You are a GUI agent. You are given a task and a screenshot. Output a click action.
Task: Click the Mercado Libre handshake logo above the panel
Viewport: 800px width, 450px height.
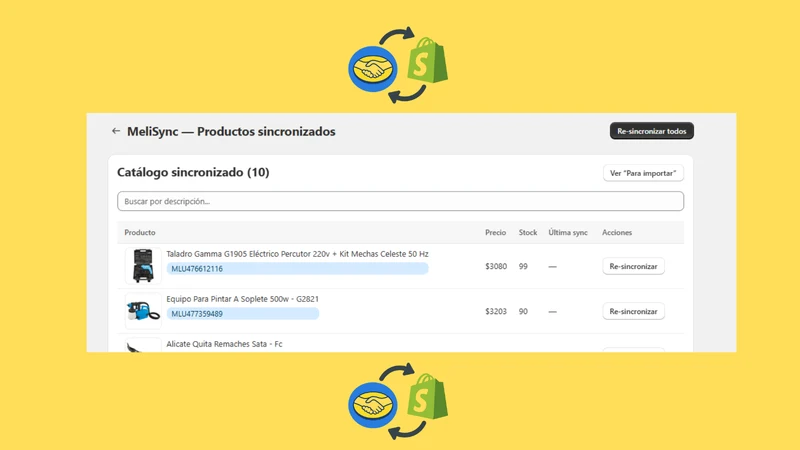373,69
